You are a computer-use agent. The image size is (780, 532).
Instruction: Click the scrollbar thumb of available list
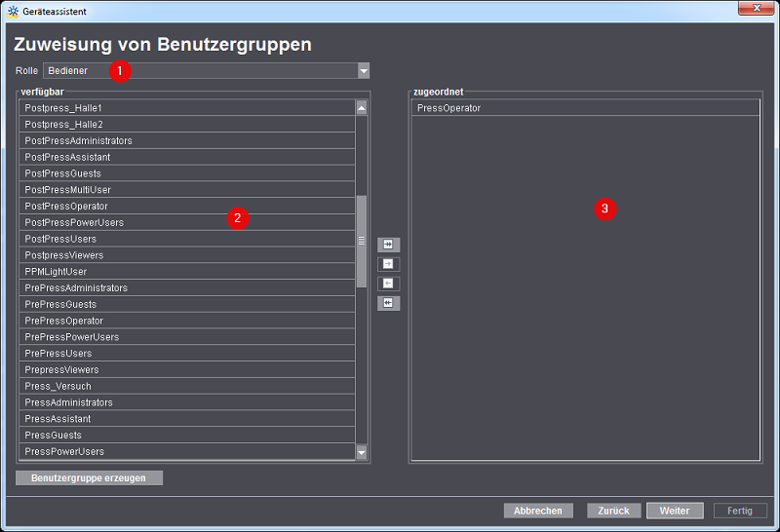pos(361,241)
